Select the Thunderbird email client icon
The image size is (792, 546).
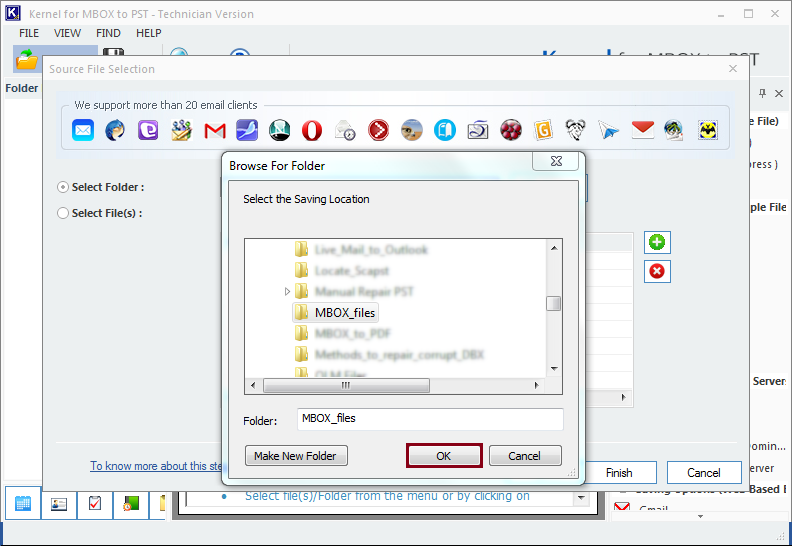tap(115, 130)
